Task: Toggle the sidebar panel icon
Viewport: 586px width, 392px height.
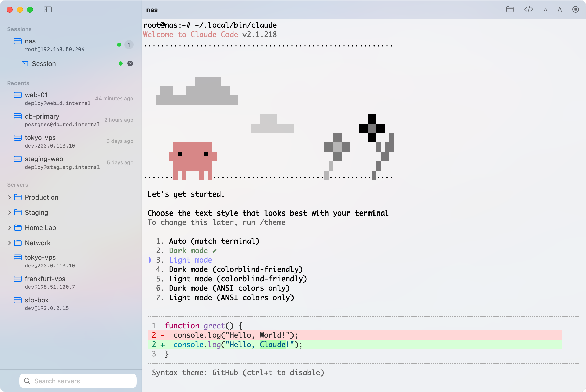Action: coord(48,10)
